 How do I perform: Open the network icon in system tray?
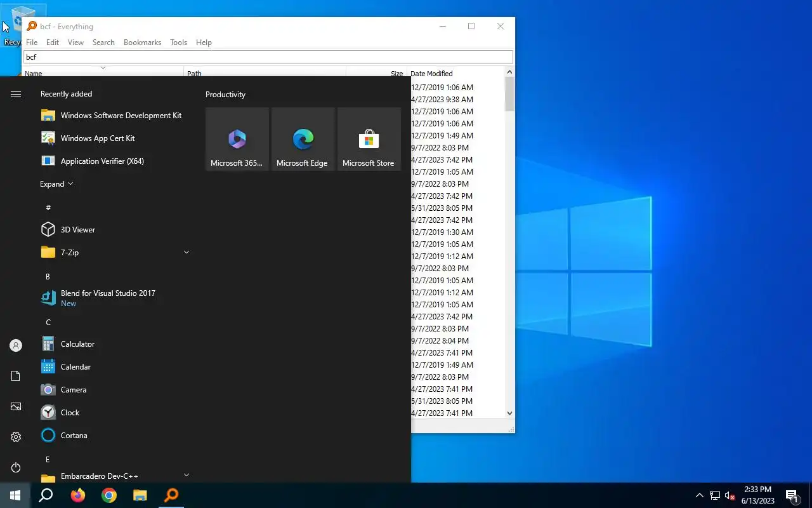715,496
